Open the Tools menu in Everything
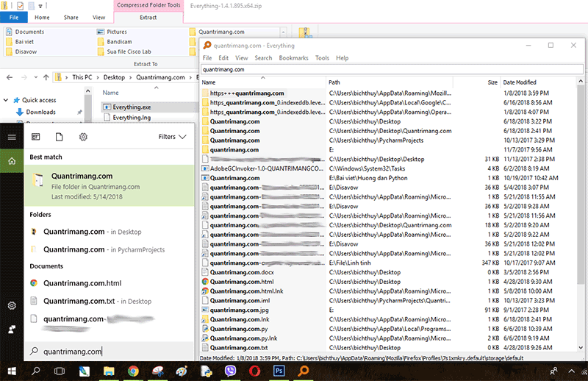This screenshot has height=381, width=588. coord(322,58)
